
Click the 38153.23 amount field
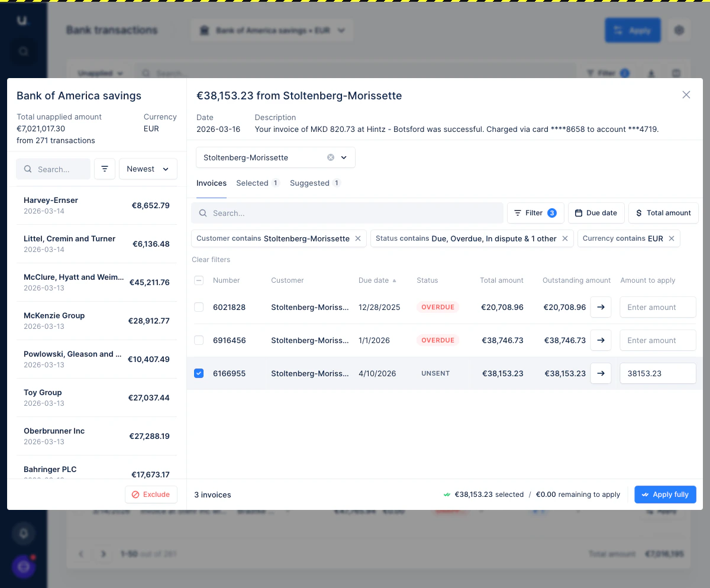tap(658, 373)
